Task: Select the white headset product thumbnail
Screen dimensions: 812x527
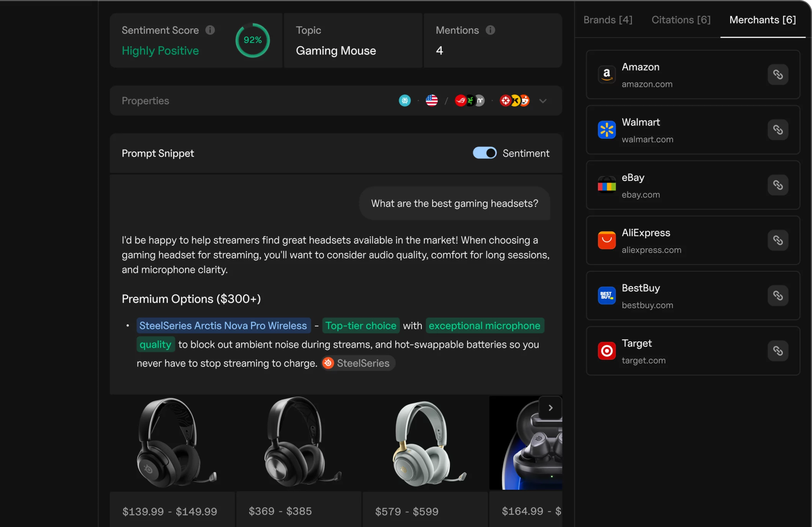Action: coord(425,443)
